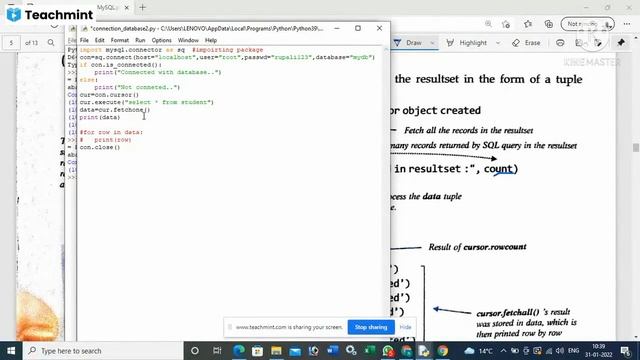Image resolution: width=640 pixels, height=360 pixels.
Task: Select the Erase tool in PDF toolbar
Action: point(527,43)
